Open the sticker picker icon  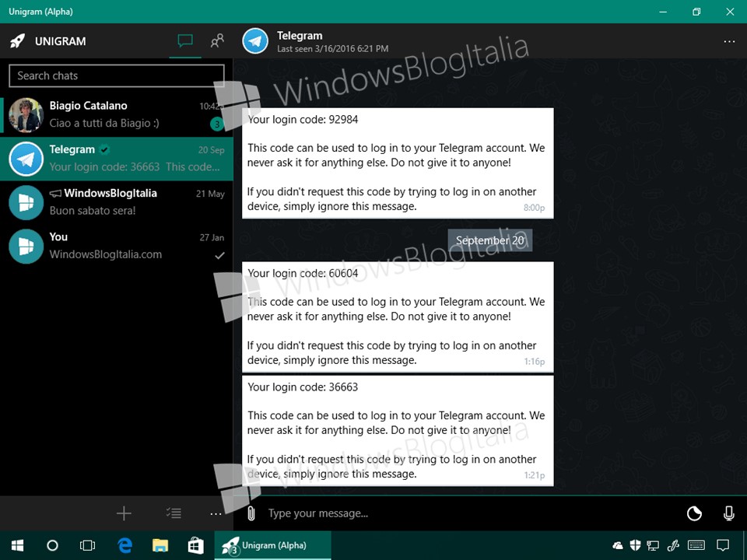point(695,513)
